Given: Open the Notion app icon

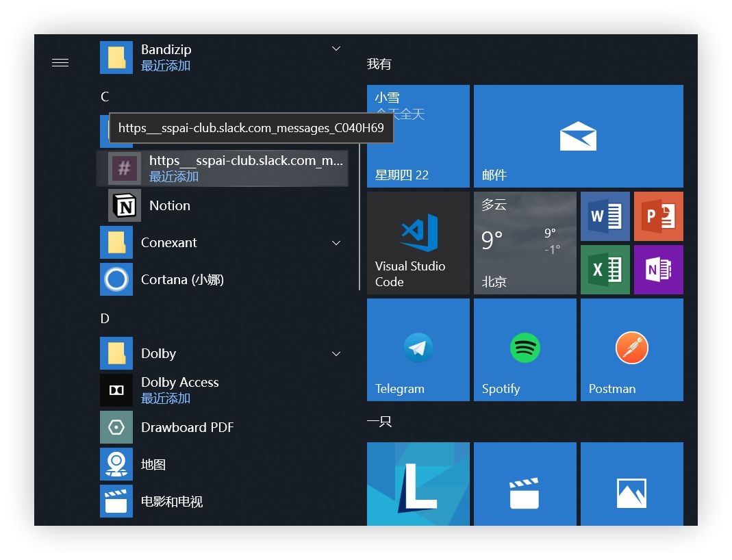Looking at the screenshot, I should pyautogui.click(x=124, y=205).
